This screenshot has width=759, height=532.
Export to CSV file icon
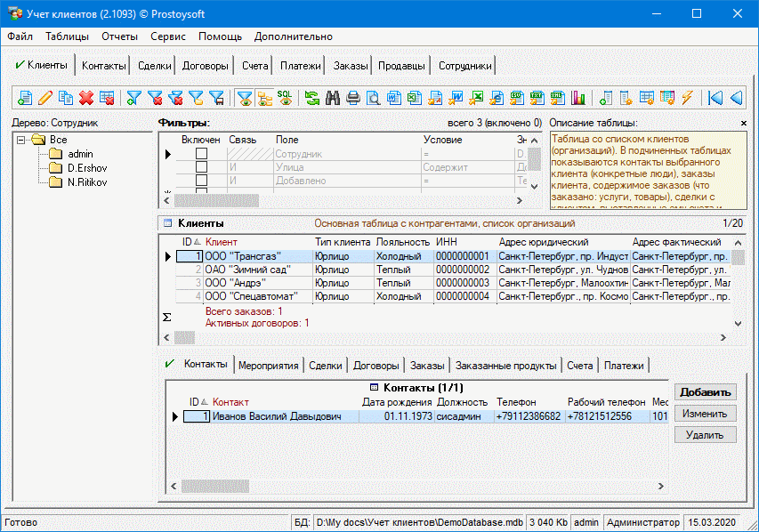pos(517,98)
